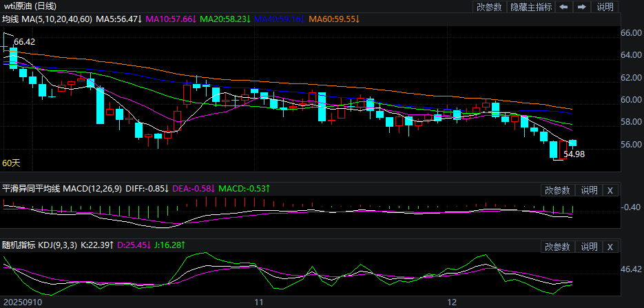Click the 20250910 start date label
This screenshot has height=308, width=644.
[22, 302]
